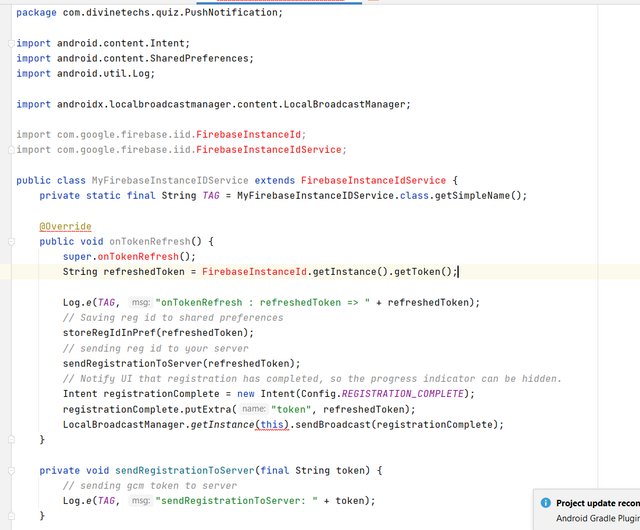Click red FirebaseInstanceId in refreshedToken assignment
Screen dimensions: 640x530
(x=254, y=272)
